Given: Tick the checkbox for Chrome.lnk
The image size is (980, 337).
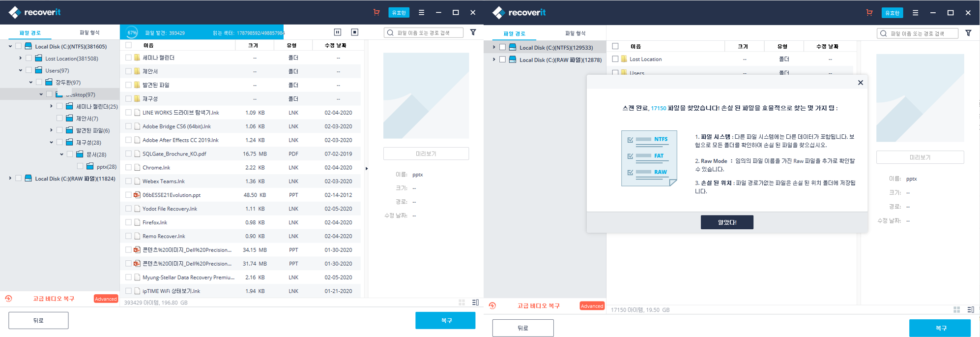Looking at the screenshot, I should point(128,167).
